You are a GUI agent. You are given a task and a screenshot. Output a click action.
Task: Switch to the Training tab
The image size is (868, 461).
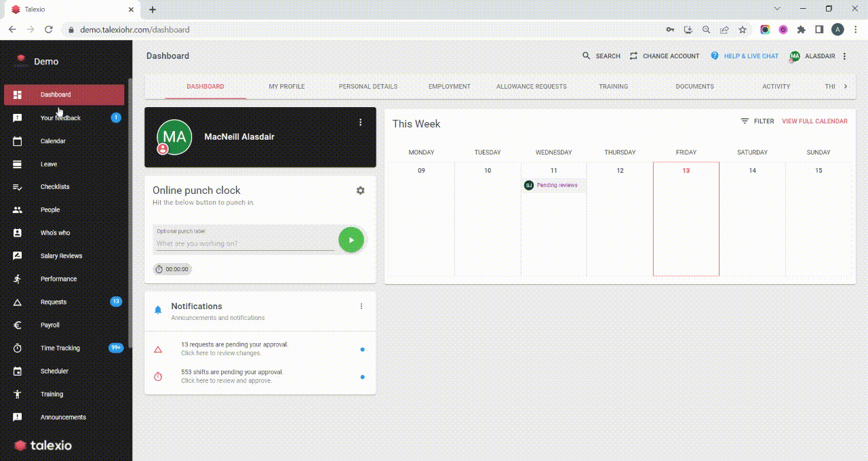(x=613, y=87)
